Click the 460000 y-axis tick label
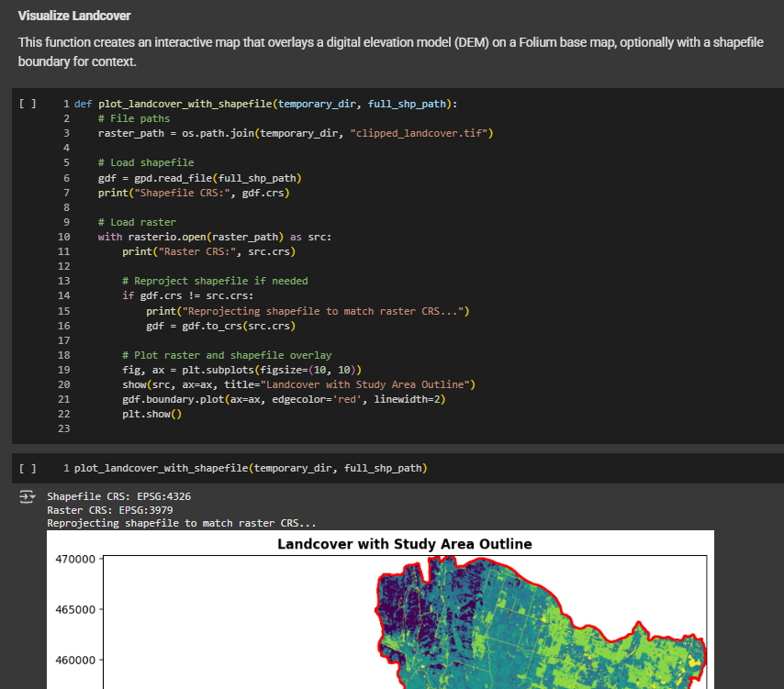The width and height of the screenshot is (784, 689). 75,661
